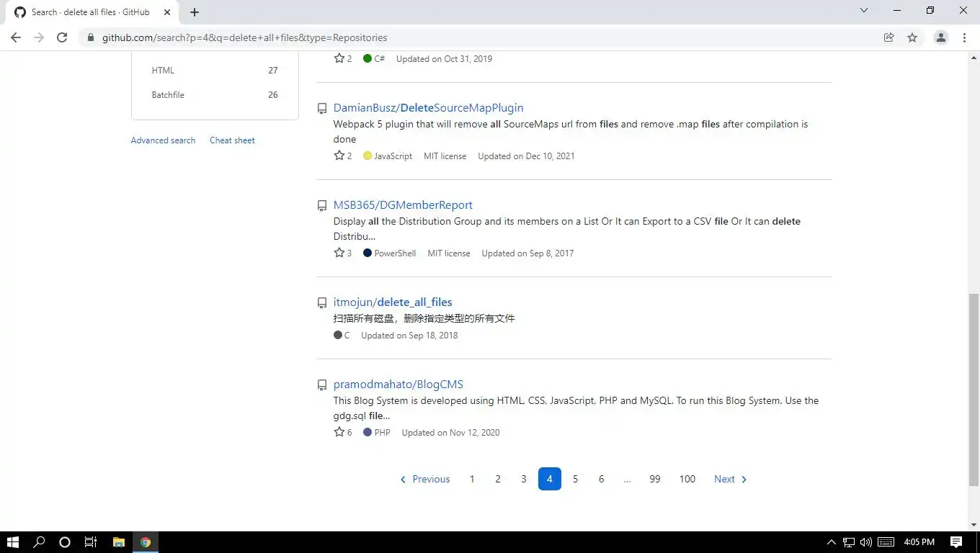Click repo icon next to DamianBusz/DeleteSourceMapPlugin
This screenshot has width=980, height=553.
click(322, 109)
